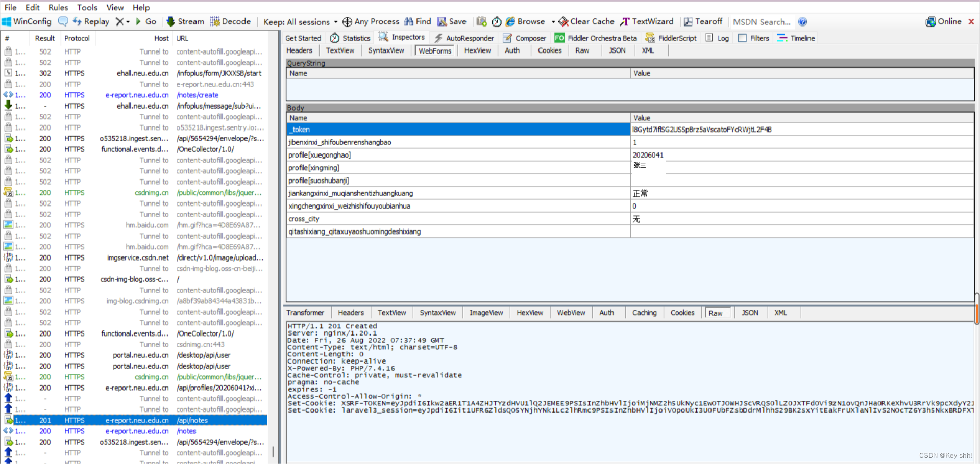Click the Remove sessions X icon
This screenshot has width=980, height=464.
(x=119, y=21)
